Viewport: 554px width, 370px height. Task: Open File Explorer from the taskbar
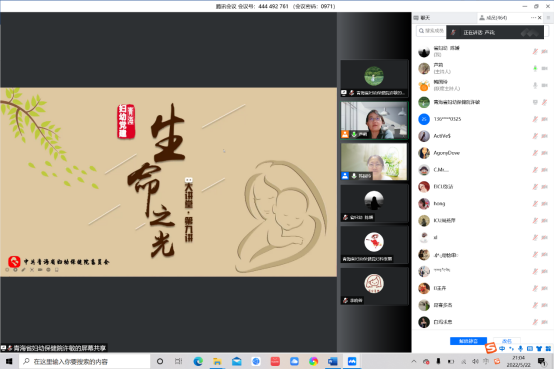(217, 361)
